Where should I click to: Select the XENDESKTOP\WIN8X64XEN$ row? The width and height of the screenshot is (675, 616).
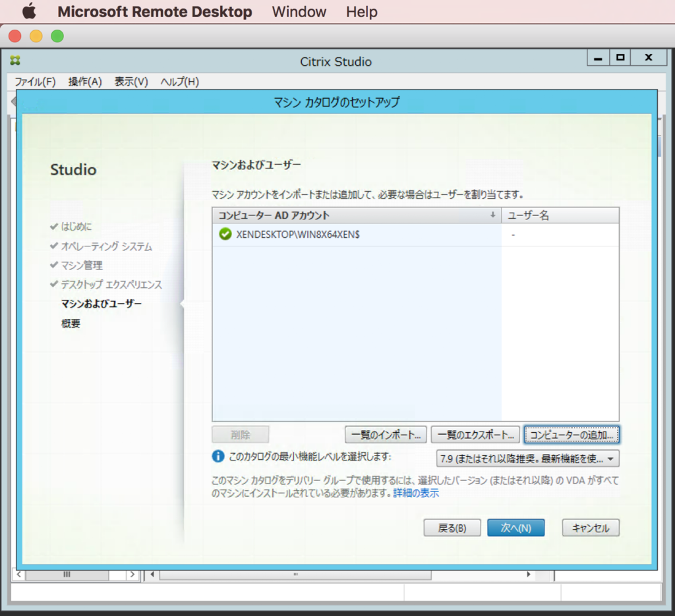point(415,235)
